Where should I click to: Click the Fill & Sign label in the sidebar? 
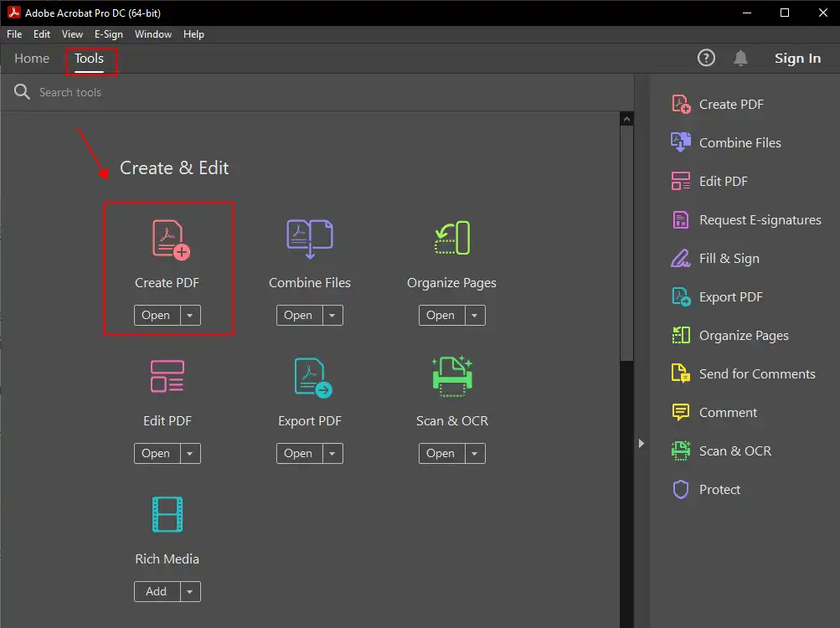[x=729, y=258]
